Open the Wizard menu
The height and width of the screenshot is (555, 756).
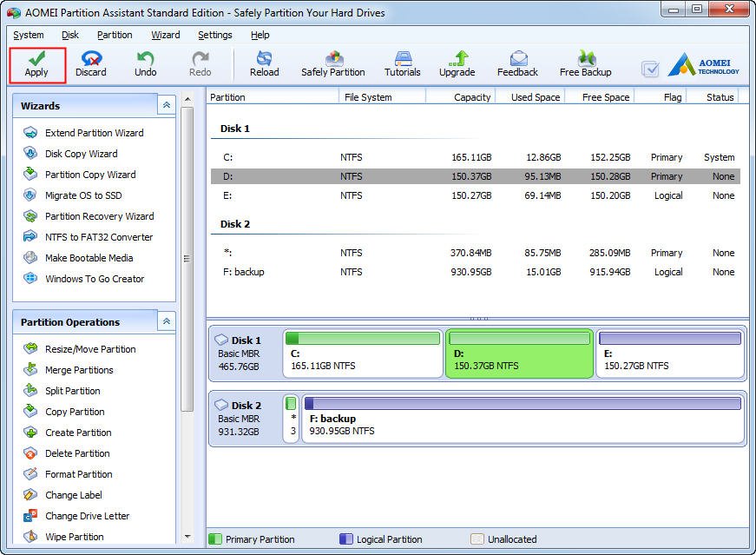coord(165,35)
